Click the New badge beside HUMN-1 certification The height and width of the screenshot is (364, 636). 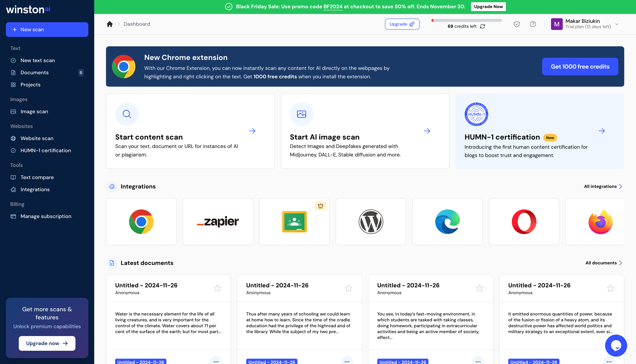coord(550,138)
